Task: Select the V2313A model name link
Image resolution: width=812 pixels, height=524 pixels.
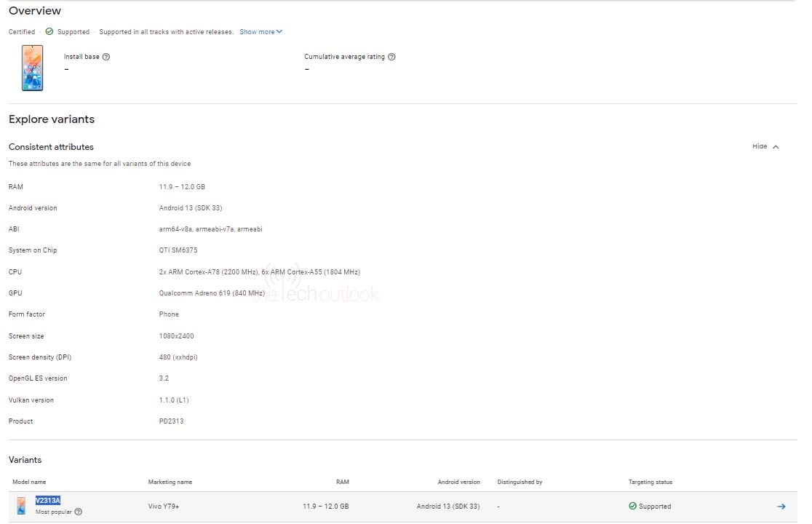Action: coord(49,500)
